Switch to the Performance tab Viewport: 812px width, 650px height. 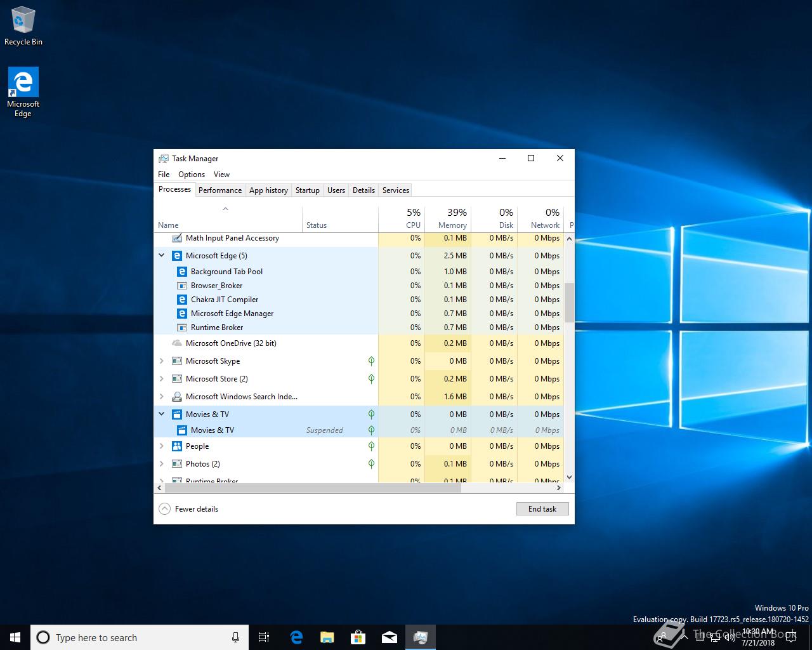pos(220,190)
